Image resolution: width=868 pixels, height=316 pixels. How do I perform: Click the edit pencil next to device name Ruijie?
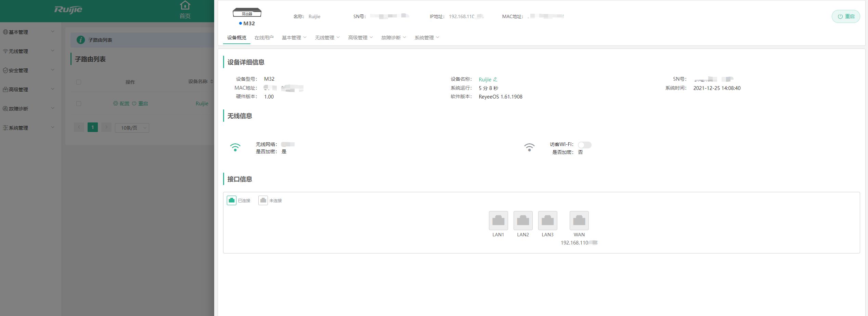[495, 79]
